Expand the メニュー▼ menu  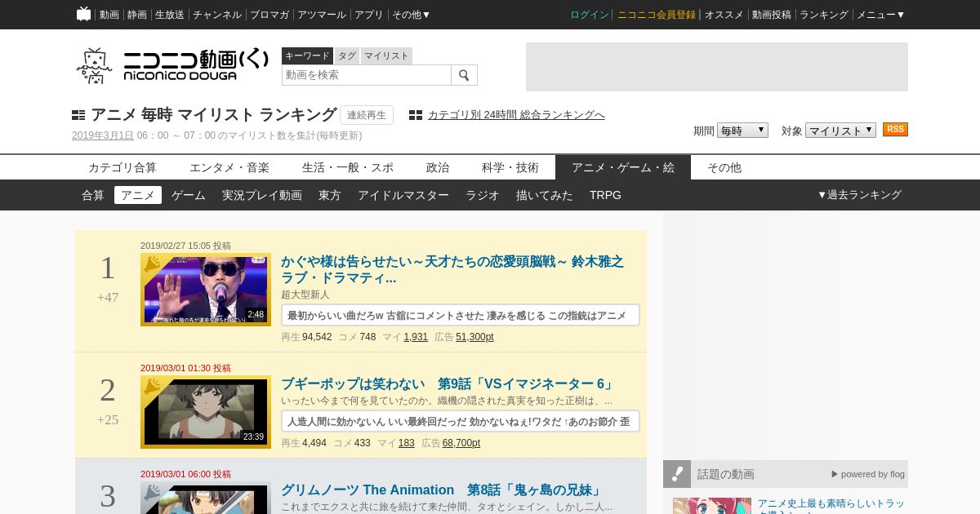pyautogui.click(x=880, y=15)
